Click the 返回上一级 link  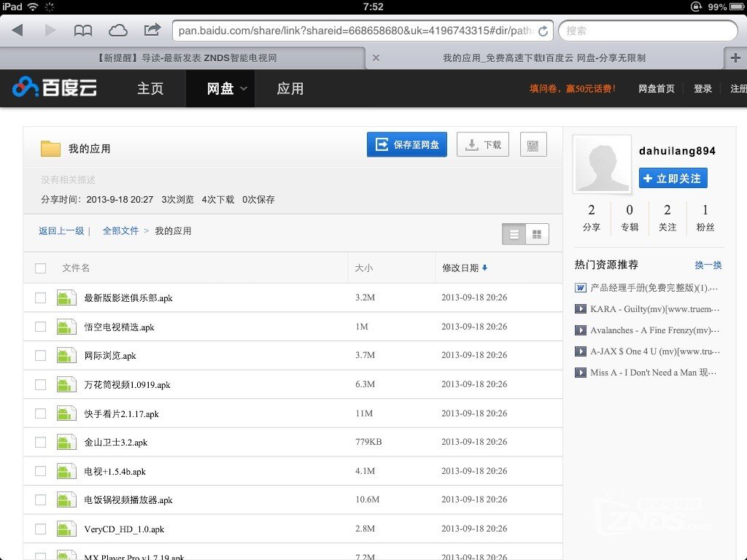point(61,231)
